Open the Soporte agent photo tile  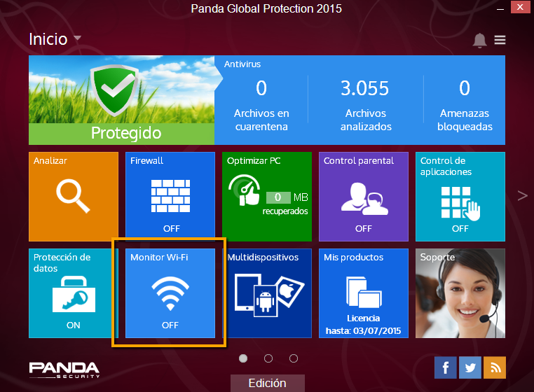tap(460, 293)
